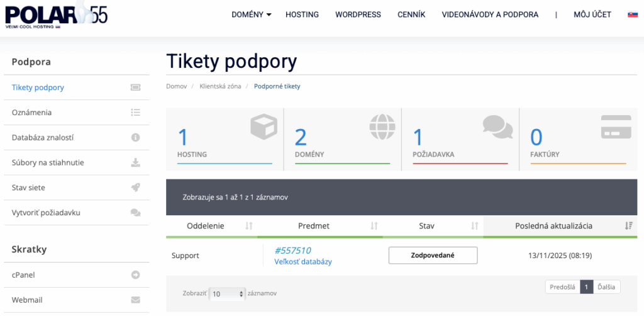Click the download icon beside Súbory na stiahnutie

click(136, 163)
